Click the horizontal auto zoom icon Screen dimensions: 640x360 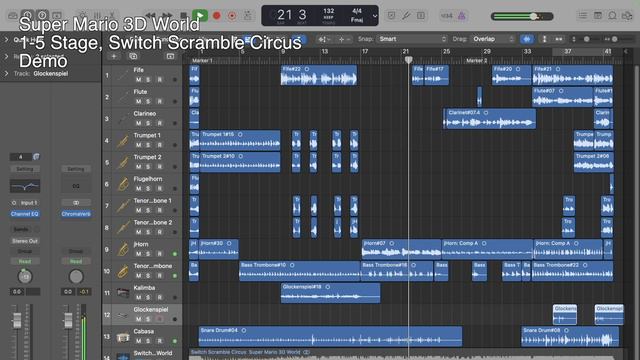click(559, 39)
